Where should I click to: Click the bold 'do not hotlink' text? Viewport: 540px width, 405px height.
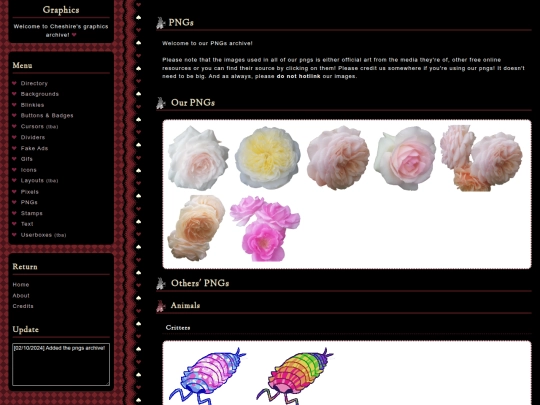coord(298,76)
